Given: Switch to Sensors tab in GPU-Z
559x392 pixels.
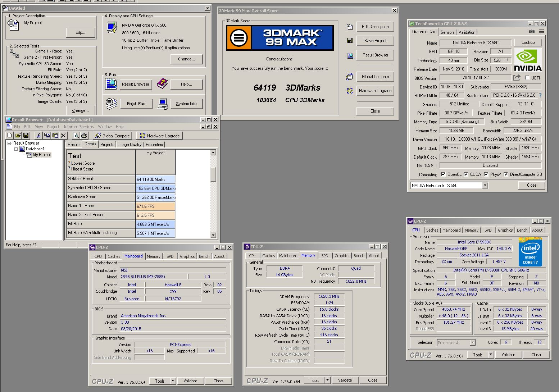Looking at the screenshot, I should coord(447,32).
